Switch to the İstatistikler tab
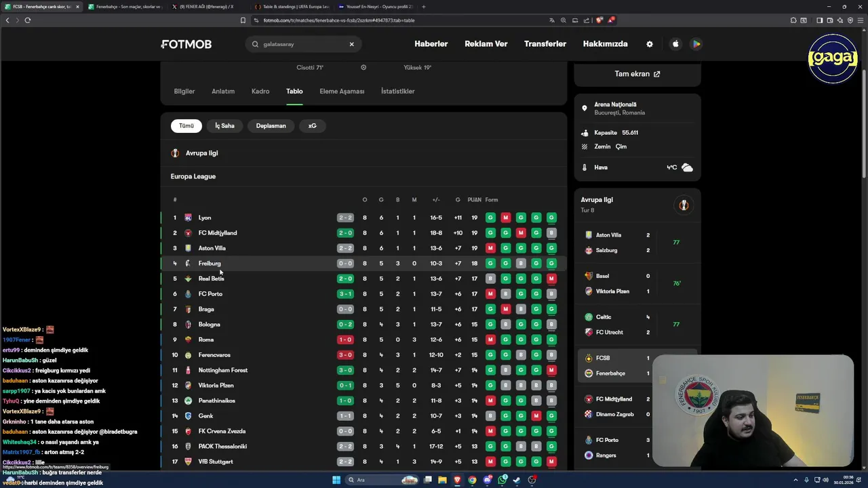 (398, 91)
